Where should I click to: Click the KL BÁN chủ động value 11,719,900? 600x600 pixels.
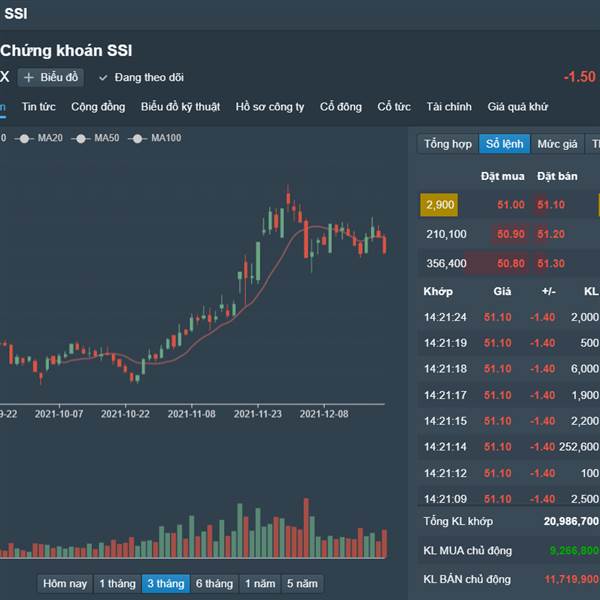(x=572, y=579)
